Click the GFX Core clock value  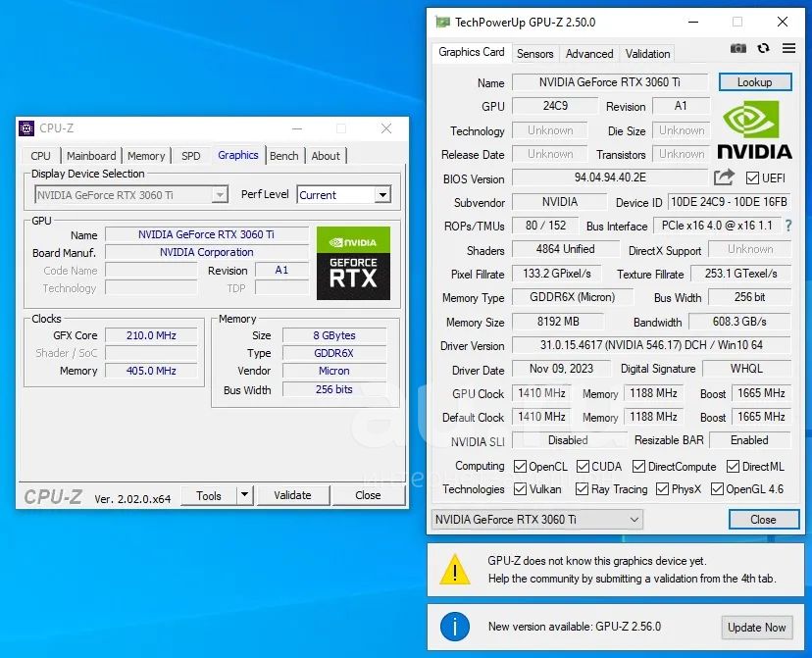pyautogui.click(x=151, y=335)
